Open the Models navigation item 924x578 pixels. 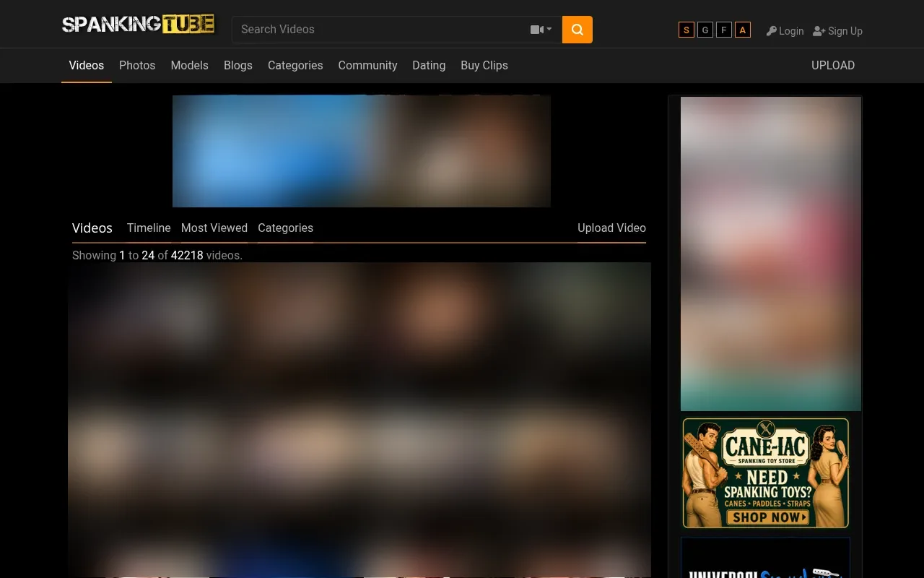(189, 65)
